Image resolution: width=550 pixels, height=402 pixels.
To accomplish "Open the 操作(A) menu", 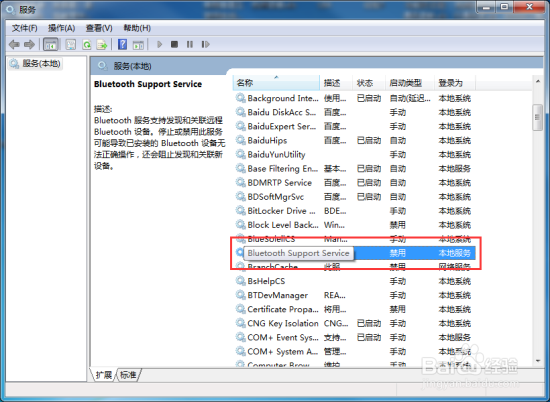I will 61,28.
